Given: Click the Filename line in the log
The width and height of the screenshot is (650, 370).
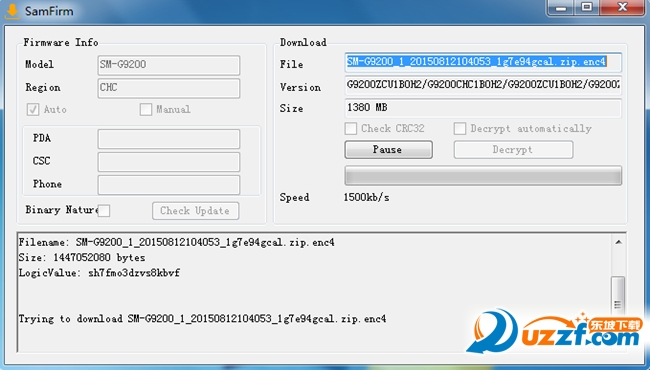Looking at the screenshot, I should [176, 242].
